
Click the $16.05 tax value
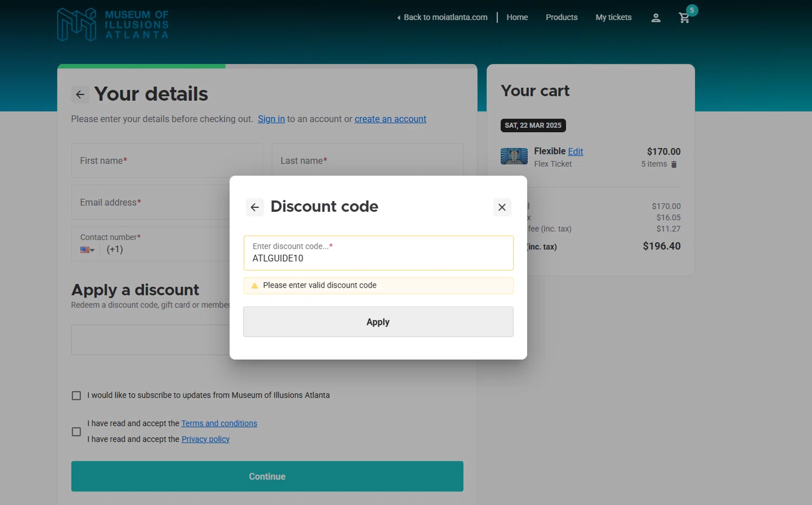(669, 218)
